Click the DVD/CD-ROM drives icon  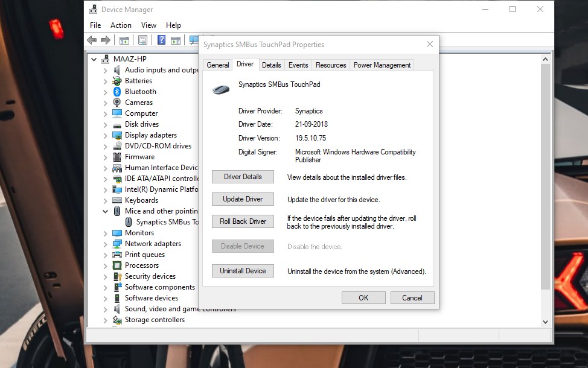[117, 146]
